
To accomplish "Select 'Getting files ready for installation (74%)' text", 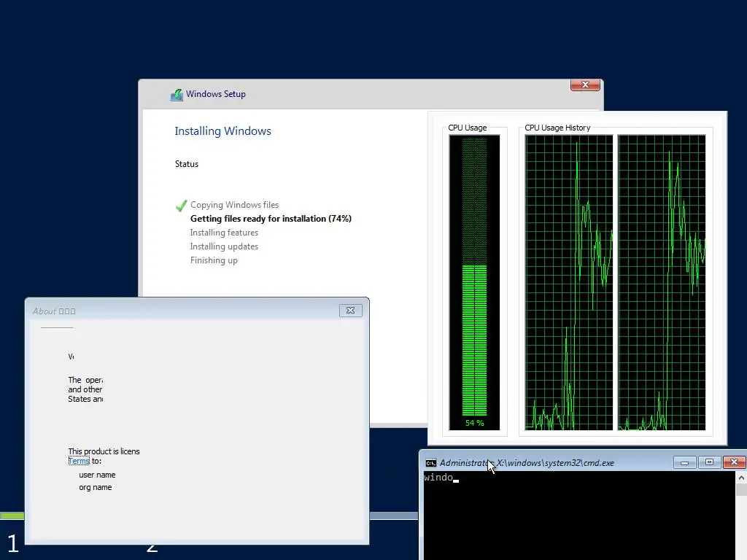I will (271, 219).
